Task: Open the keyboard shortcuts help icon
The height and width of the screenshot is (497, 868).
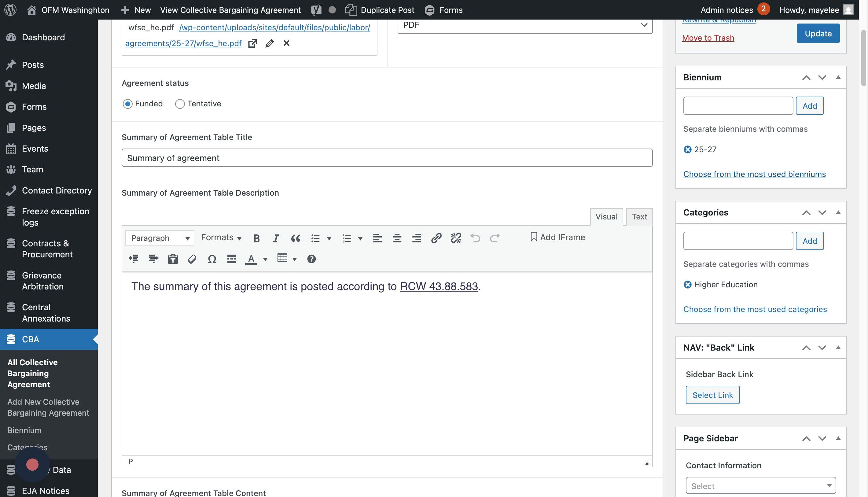Action: 311,259
